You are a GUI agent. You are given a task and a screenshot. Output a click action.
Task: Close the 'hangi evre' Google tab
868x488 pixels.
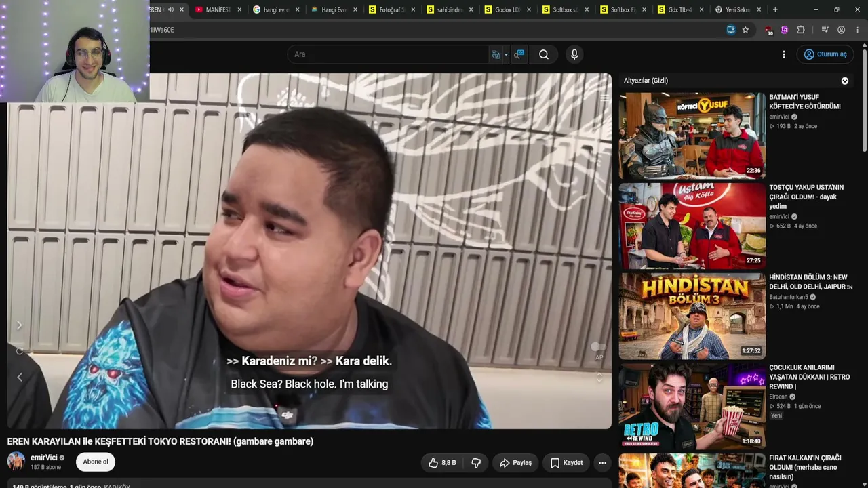(297, 9)
